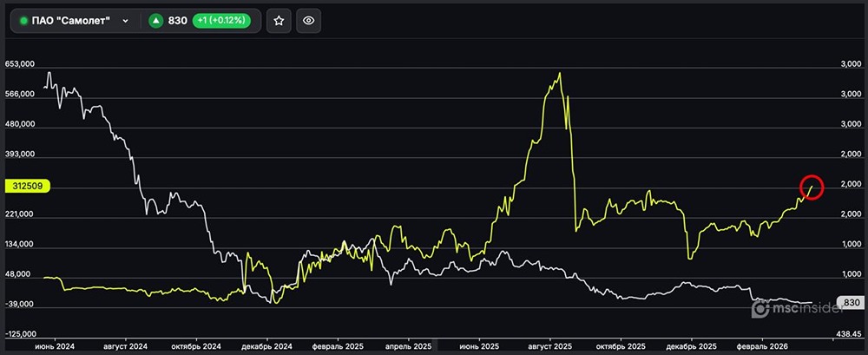Image resolution: width=868 pixels, height=355 pixels.
Task: Select the июнь 2024 date label
Action: point(54,346)
